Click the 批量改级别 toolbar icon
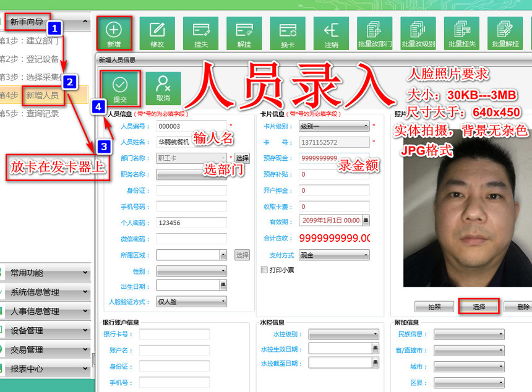 418,33
